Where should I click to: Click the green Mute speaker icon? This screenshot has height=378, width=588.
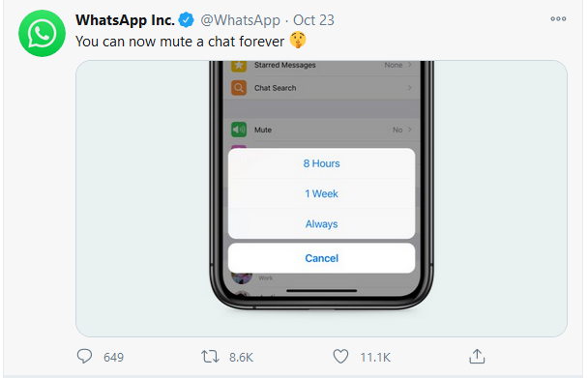239,130
